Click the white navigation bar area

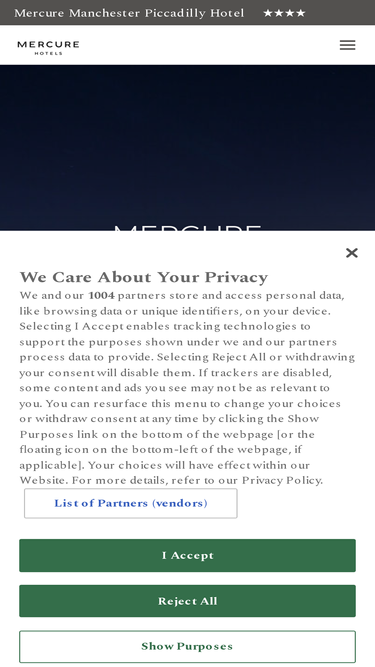[187, 45]
